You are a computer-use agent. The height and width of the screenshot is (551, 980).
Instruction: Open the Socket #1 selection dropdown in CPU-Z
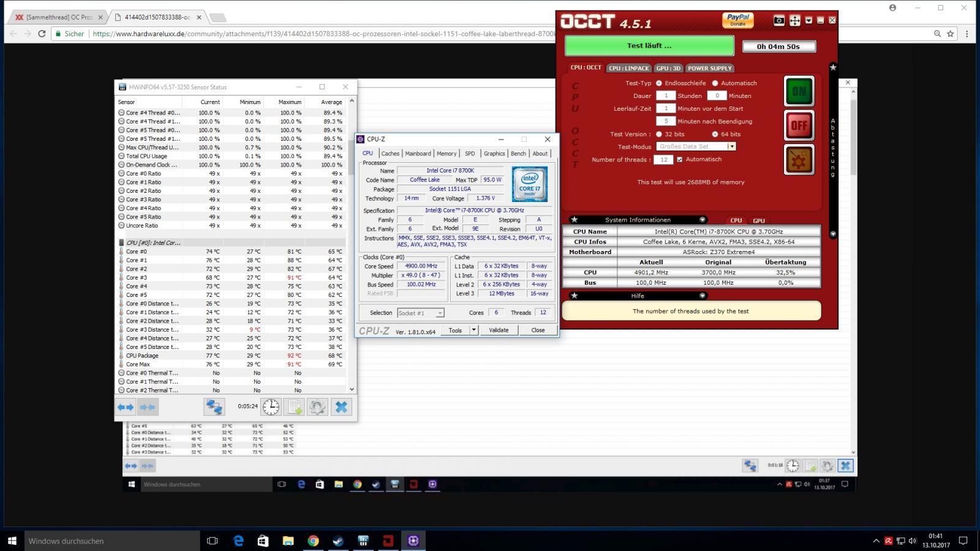pyautogui.click(x=420, y=313)
